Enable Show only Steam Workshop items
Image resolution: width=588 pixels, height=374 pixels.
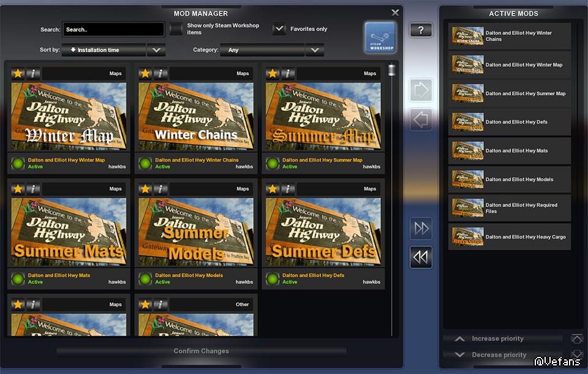click(176, 29)
